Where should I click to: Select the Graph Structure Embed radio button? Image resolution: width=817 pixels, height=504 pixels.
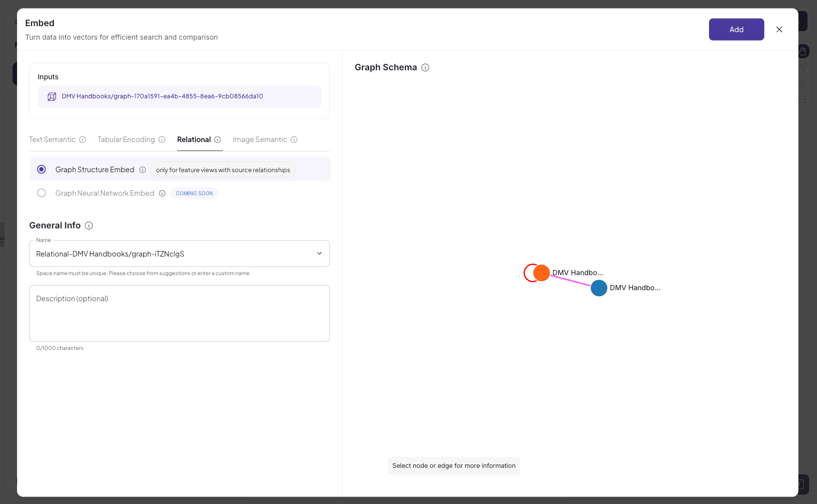41,169
